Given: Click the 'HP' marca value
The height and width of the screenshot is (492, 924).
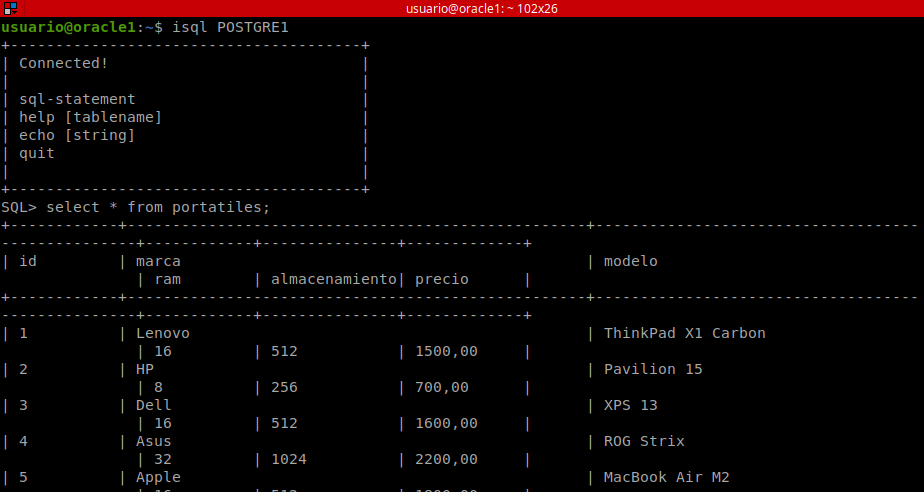Looking at the screenshot, I should pos(145,369).
